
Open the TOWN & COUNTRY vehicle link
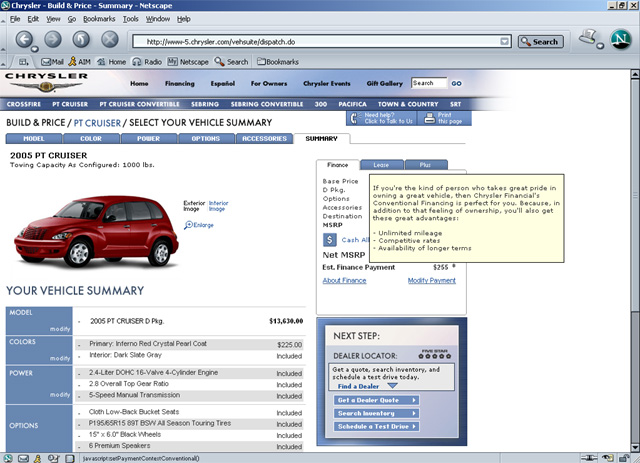408,104
